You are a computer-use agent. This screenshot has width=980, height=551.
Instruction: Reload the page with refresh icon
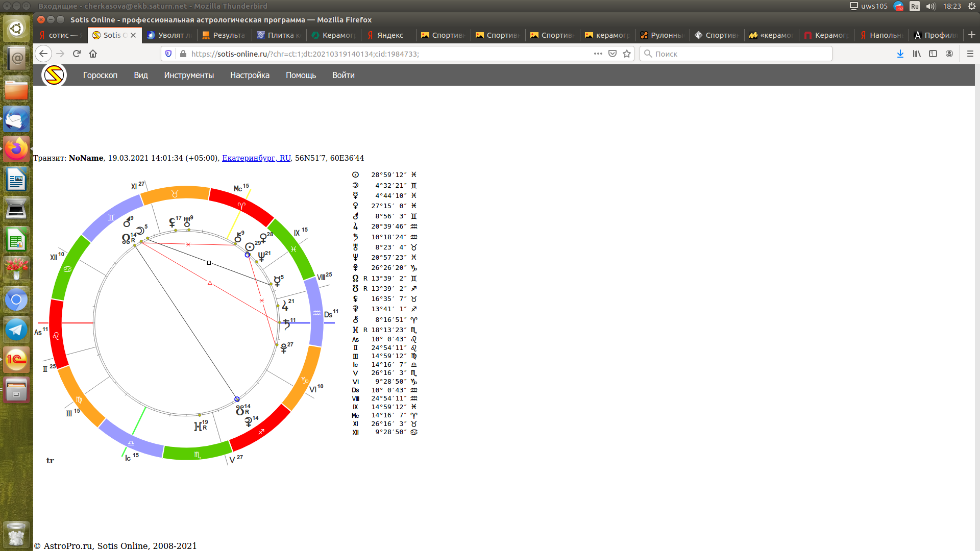(x=77, y=54)
